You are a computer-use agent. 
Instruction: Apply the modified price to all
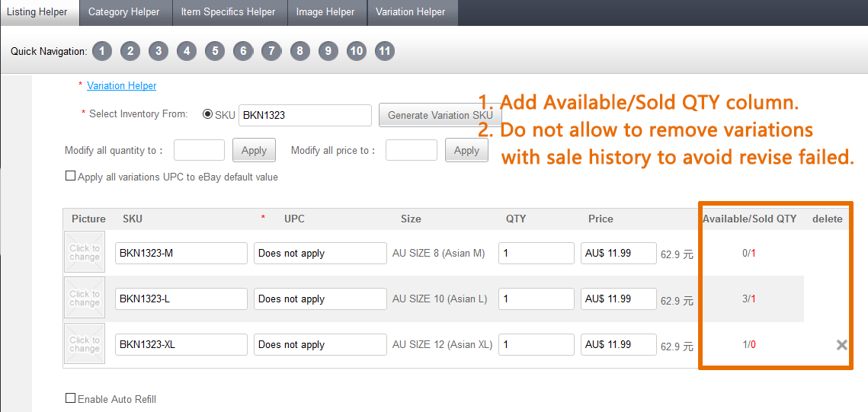[x=466, y=151]
